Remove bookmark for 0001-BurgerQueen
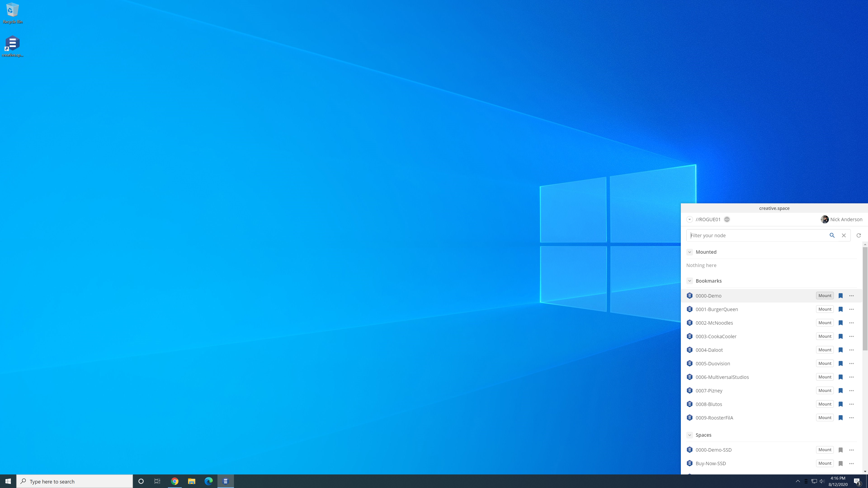 (x=840, y=309)
